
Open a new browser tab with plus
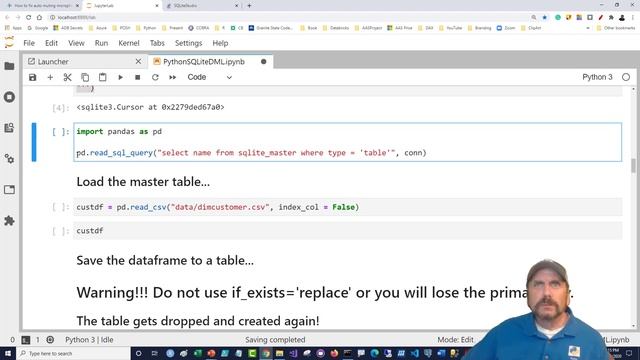[x=249, y=6]
